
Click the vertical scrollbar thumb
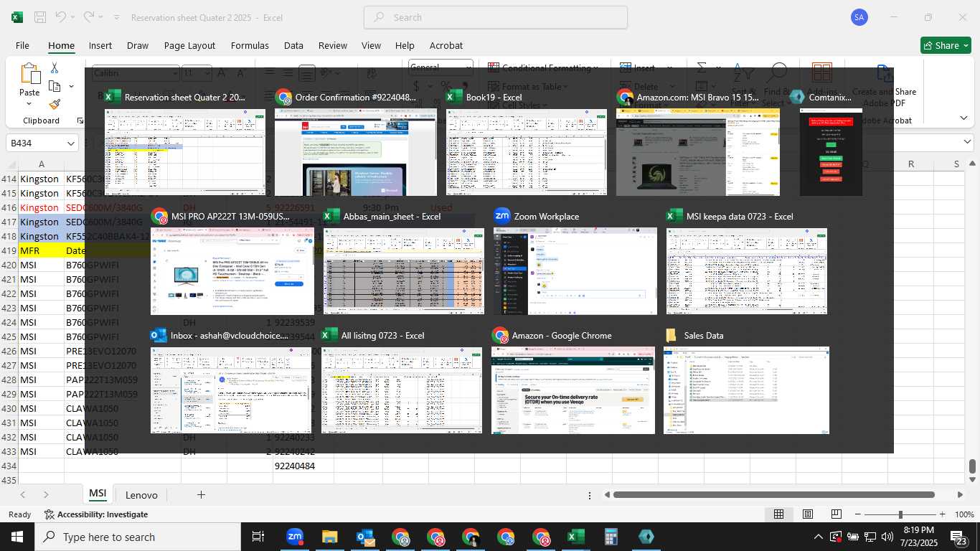tap(973, 467)
